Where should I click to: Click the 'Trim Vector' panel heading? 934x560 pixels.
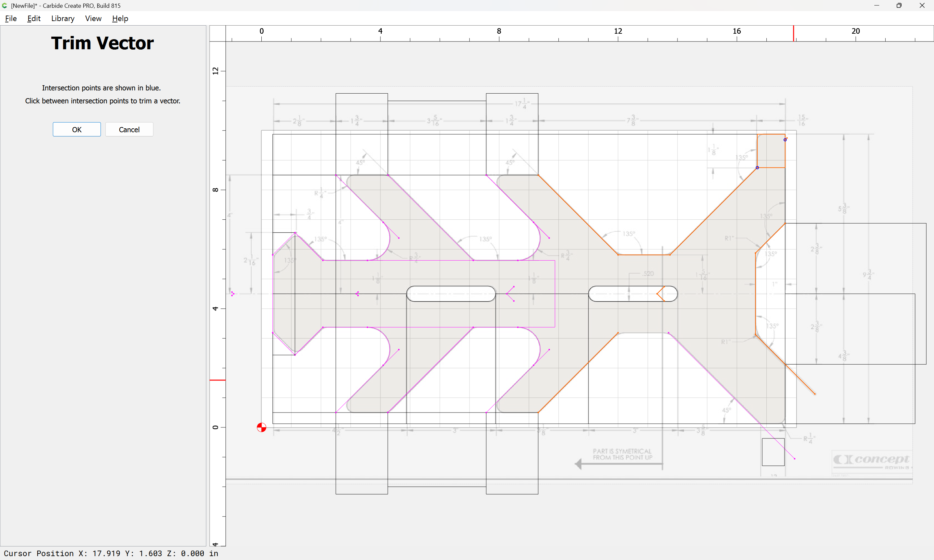102,43
